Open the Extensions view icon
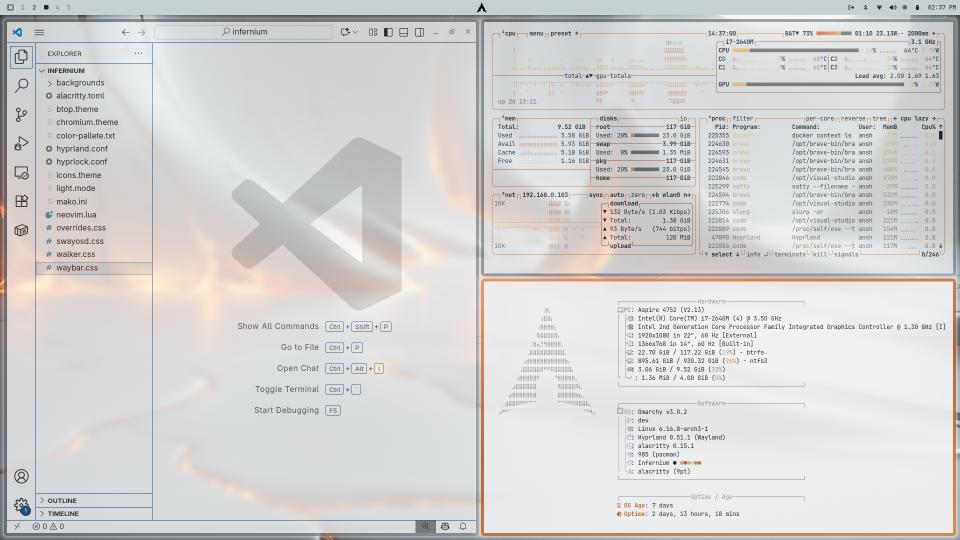The image size is (960, 540). coord(21,202)
